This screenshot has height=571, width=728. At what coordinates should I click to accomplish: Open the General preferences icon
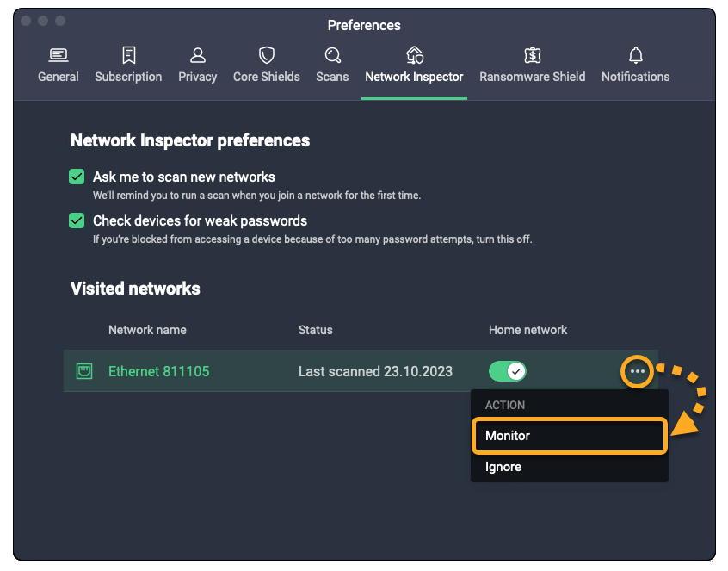59,56
